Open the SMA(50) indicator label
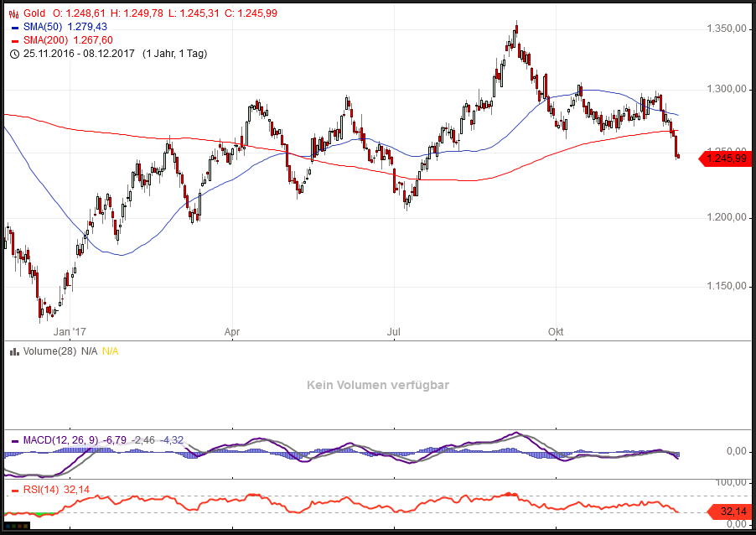The height and width of the screenshot is (535, 756). click(x=43, y=27)
